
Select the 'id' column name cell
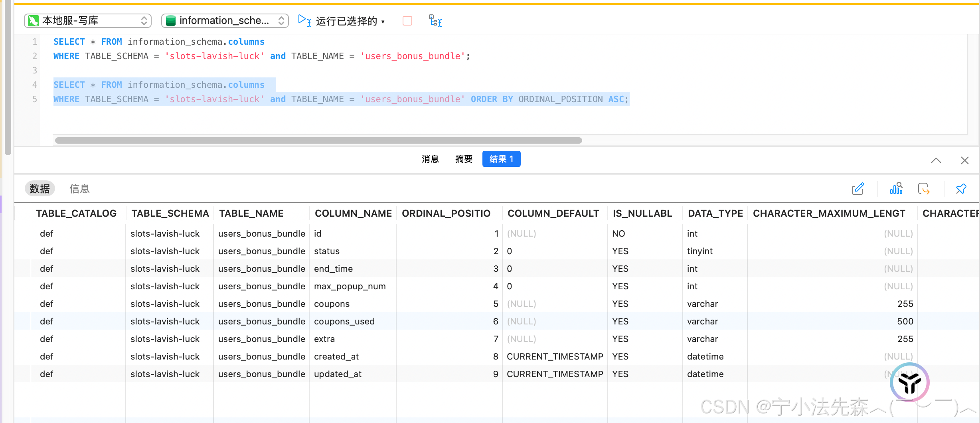tap(353, 233)
